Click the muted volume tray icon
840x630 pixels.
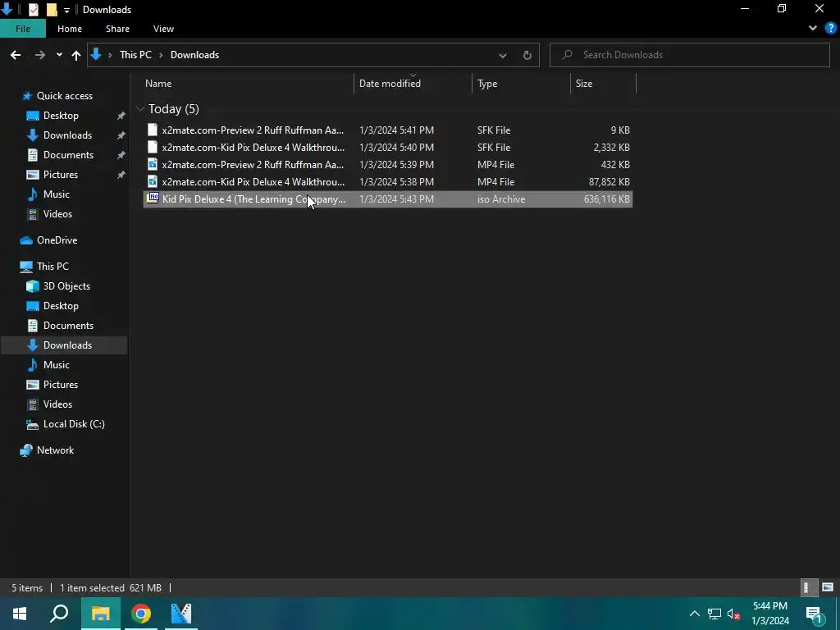tap(733, 614)
